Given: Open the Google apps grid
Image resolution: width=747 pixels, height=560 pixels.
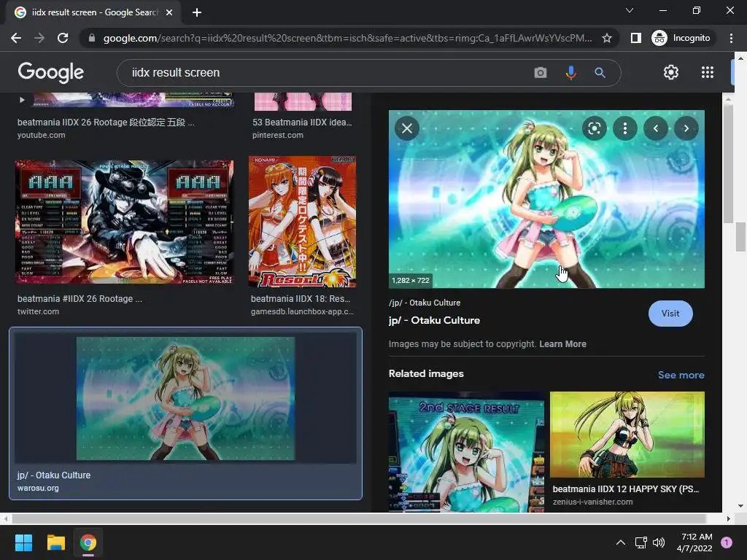Looking at the screenshot, I should coord(708,72).
